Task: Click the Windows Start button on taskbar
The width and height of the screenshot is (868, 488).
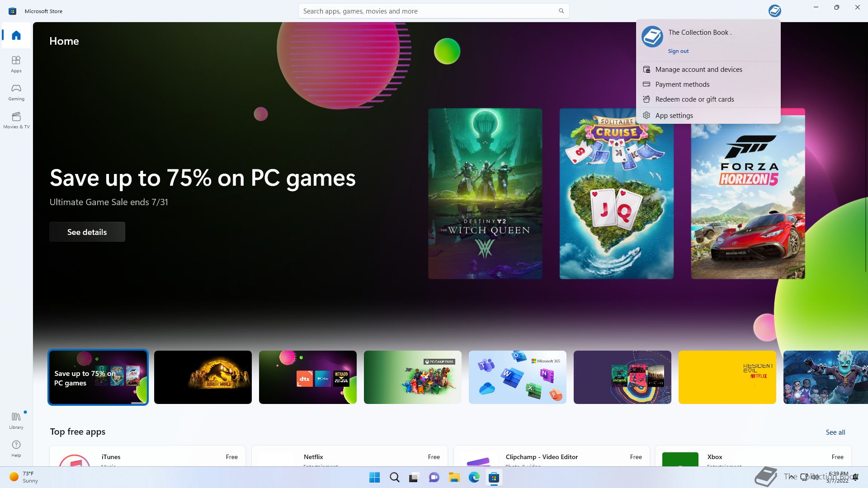Action: click(374, 478)
